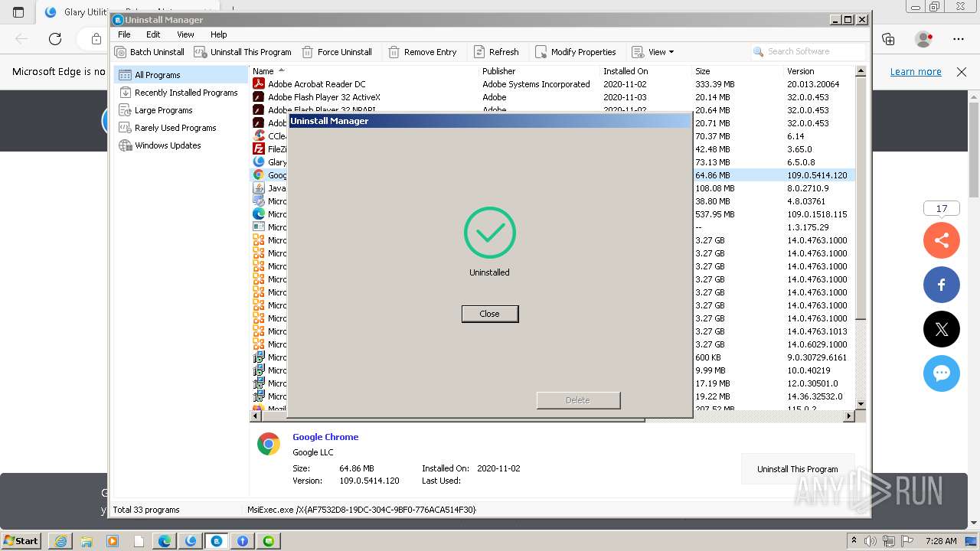The width and height of the screenshot is (980, 551).
Task: Click the taskbar clock showing 7:28 AM
Action: [x=941, y=541]
